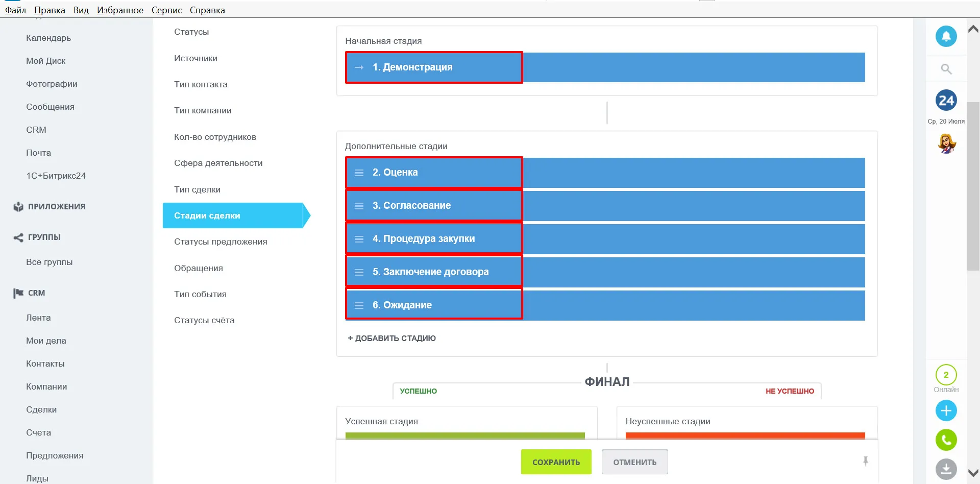Collapse the CRM sidebar section

[x=36, y=293]
